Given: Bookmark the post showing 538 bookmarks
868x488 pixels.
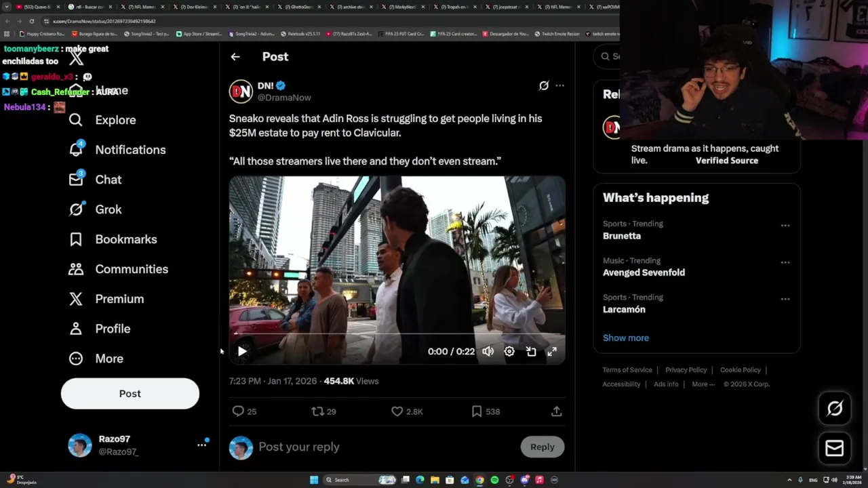Looking at the screenshot, I should [x=486, y=411].
